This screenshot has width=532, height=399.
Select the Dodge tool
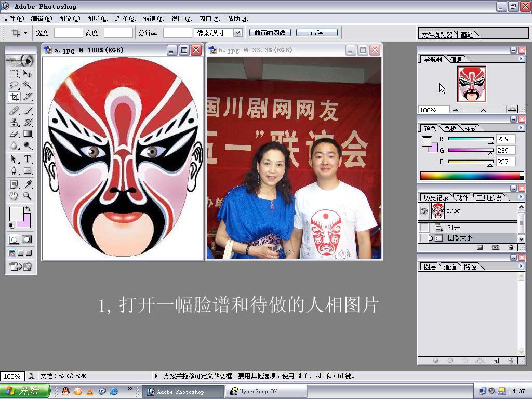click(28, 145)
